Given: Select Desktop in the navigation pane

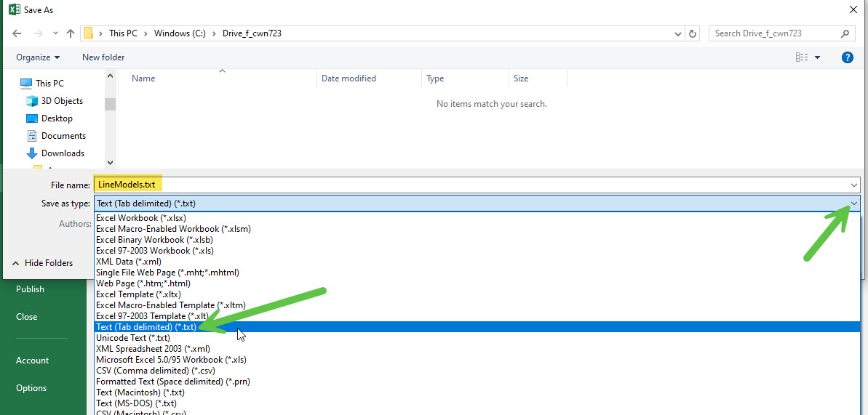Looking at the screenshot, I should [57, 118].
